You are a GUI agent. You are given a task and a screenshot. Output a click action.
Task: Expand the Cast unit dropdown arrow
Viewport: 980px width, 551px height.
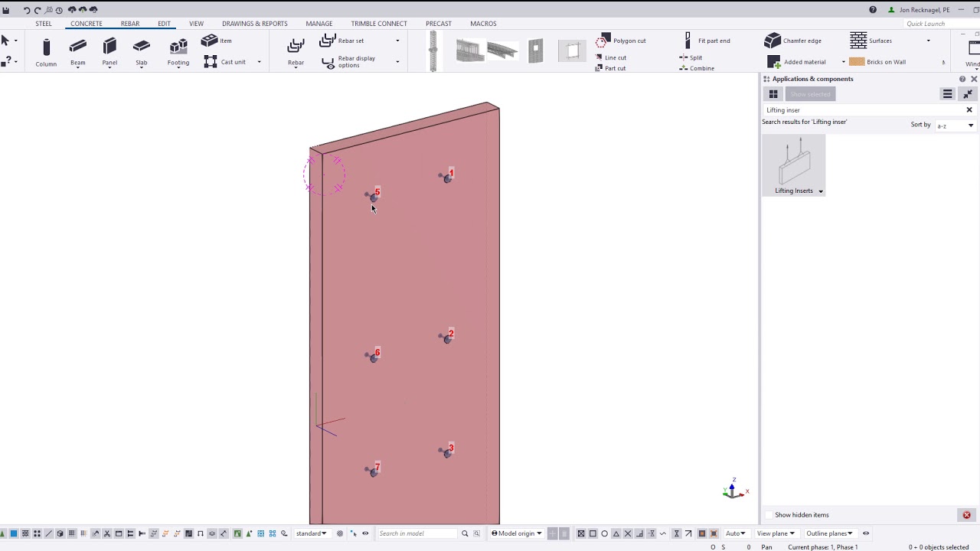(259, 62)
